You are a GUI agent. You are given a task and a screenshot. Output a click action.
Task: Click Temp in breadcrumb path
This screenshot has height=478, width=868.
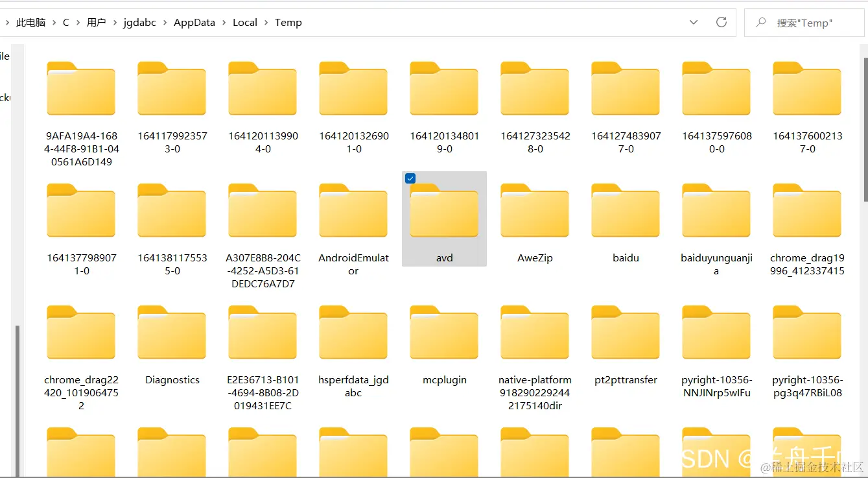288,22
